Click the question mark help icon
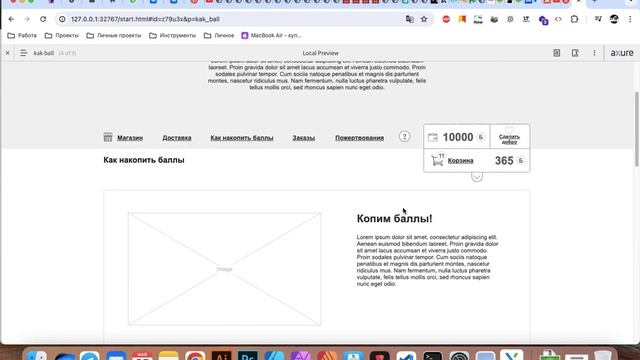Image resolution: width=640 pixels, height=360 pixels. click(x=404, y=136)
